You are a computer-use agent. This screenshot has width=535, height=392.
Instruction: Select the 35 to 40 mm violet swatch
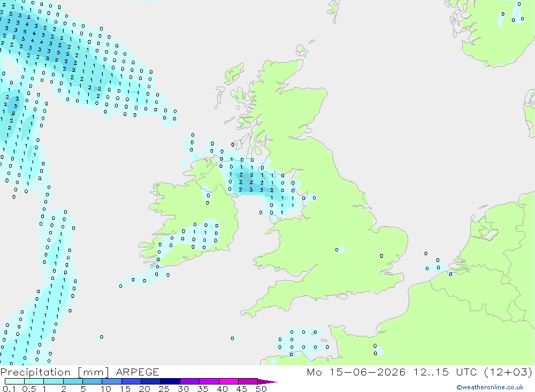(209, 381)
